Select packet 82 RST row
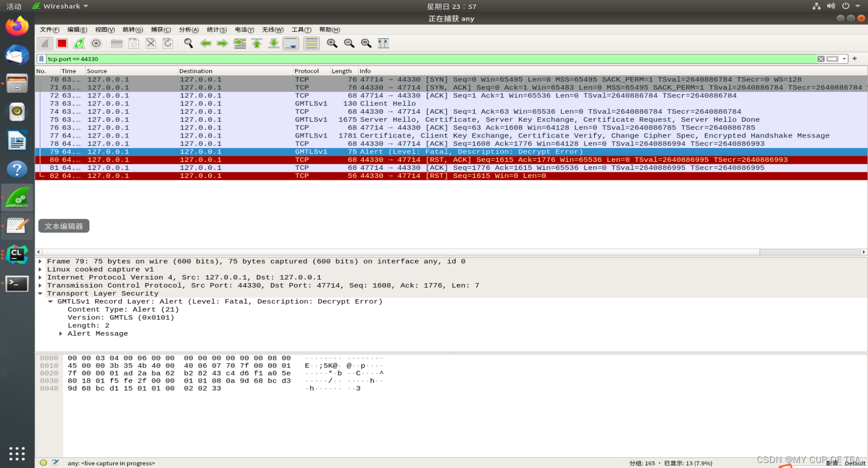The image size is (868, 468). [451, 176]
